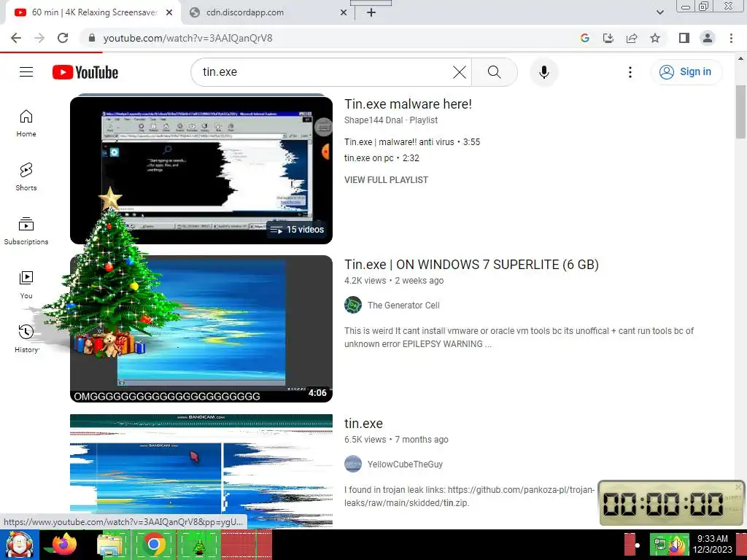
Task: Go to the YouTube logo homepage
Action: 85,72
